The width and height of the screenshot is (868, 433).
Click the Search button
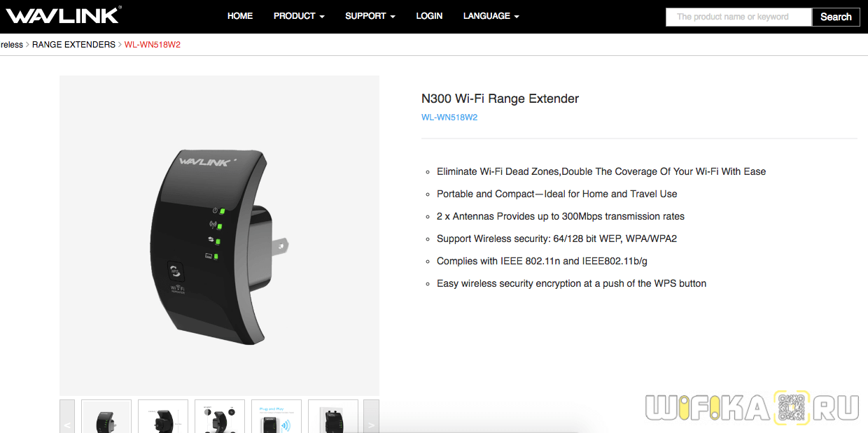point(836,17)
